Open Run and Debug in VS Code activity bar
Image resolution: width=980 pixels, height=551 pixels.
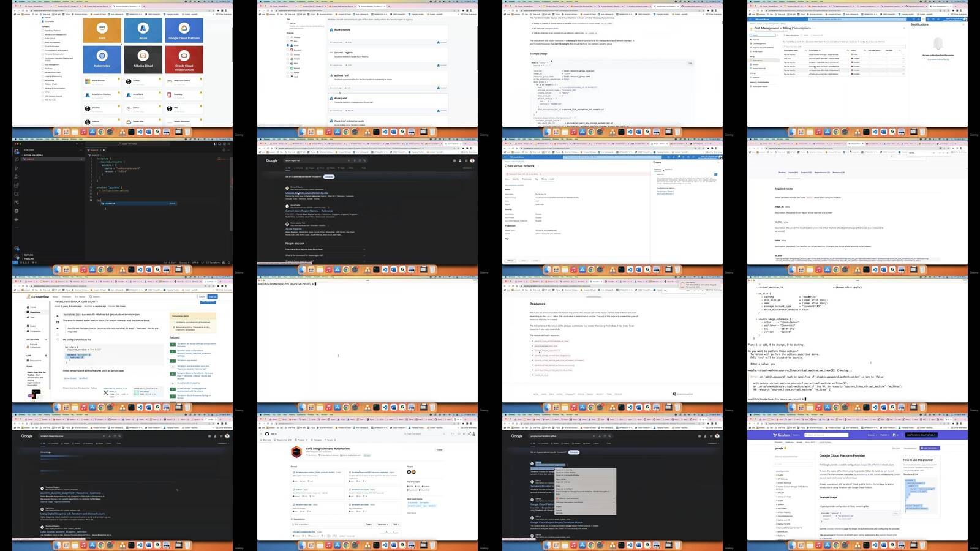pyautogui.click(x=17, y=177)
